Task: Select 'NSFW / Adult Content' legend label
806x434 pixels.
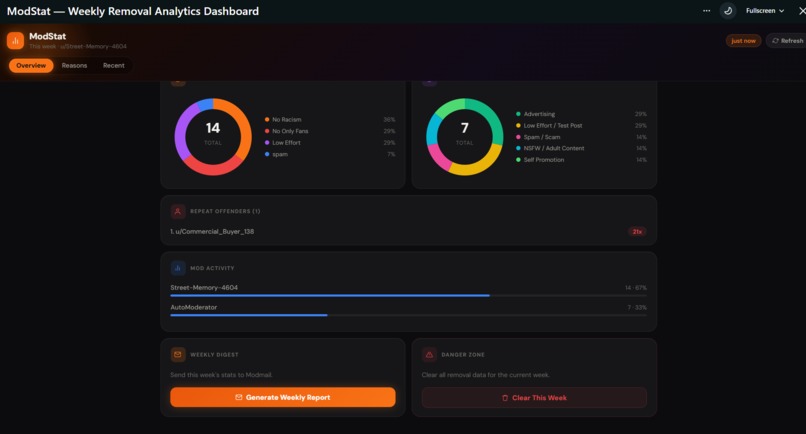Action: click(x=554, y=148)
